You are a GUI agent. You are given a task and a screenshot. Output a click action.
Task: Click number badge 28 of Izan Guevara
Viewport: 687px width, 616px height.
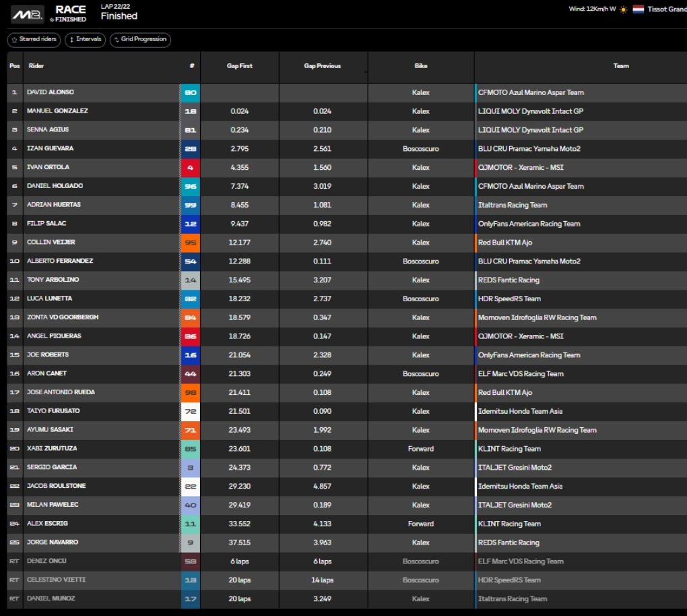point(190,149)
